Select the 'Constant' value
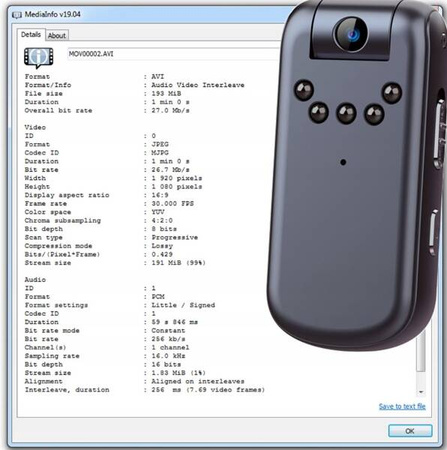 (x=168, y=330)
